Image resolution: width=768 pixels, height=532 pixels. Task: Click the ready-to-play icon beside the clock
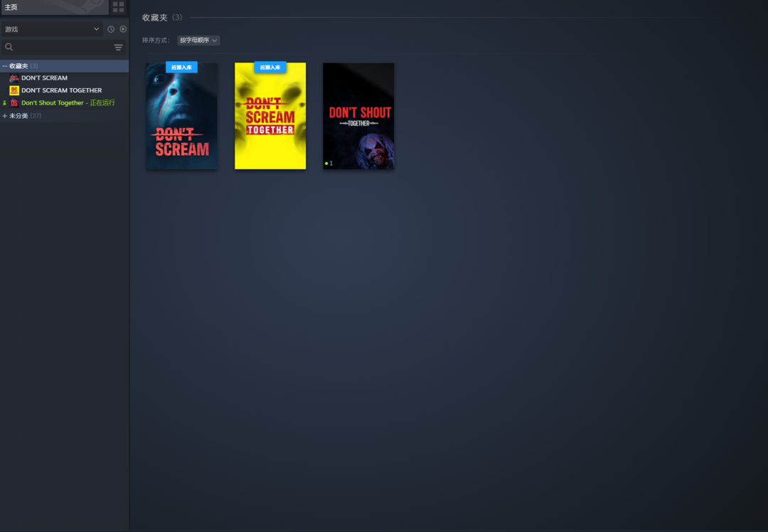123,29
